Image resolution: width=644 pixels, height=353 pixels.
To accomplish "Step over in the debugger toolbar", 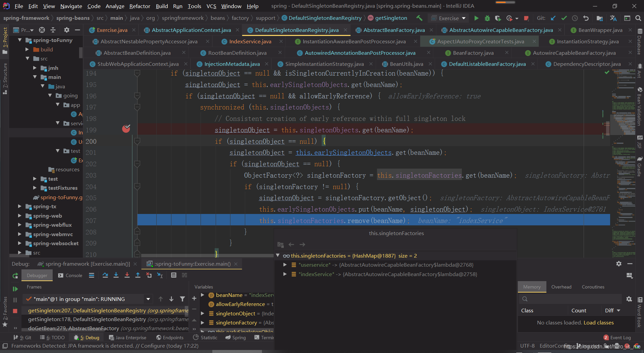I will click(105, 275).
